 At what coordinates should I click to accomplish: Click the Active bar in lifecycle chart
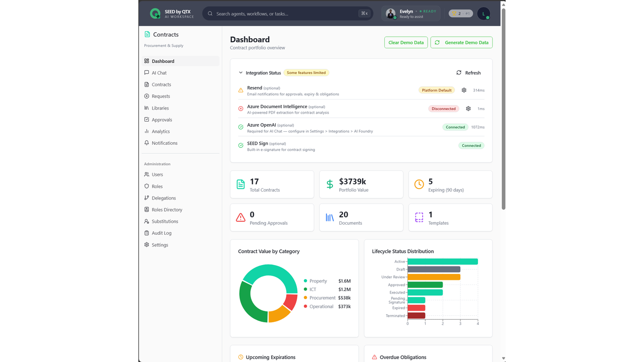pos(443,261)
